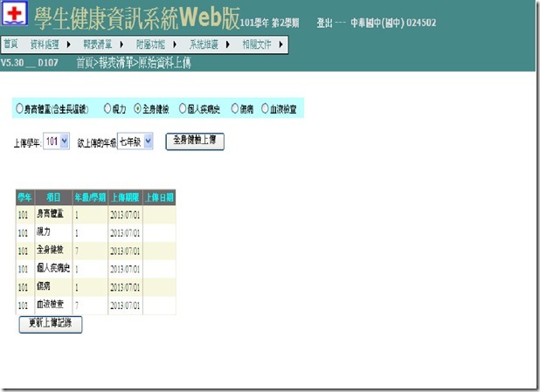Select the 全身健檢 radio option
Viewport: 540px width, 392px height.
tap(137, 108)
